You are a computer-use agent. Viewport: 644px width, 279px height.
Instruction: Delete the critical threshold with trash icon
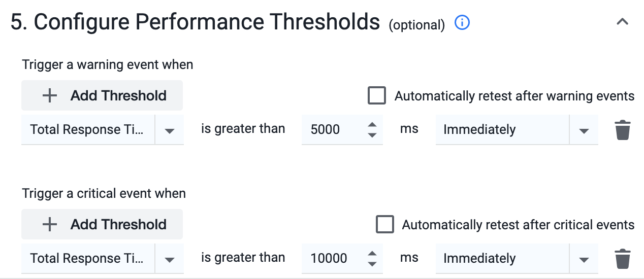(x=623, y=259)
